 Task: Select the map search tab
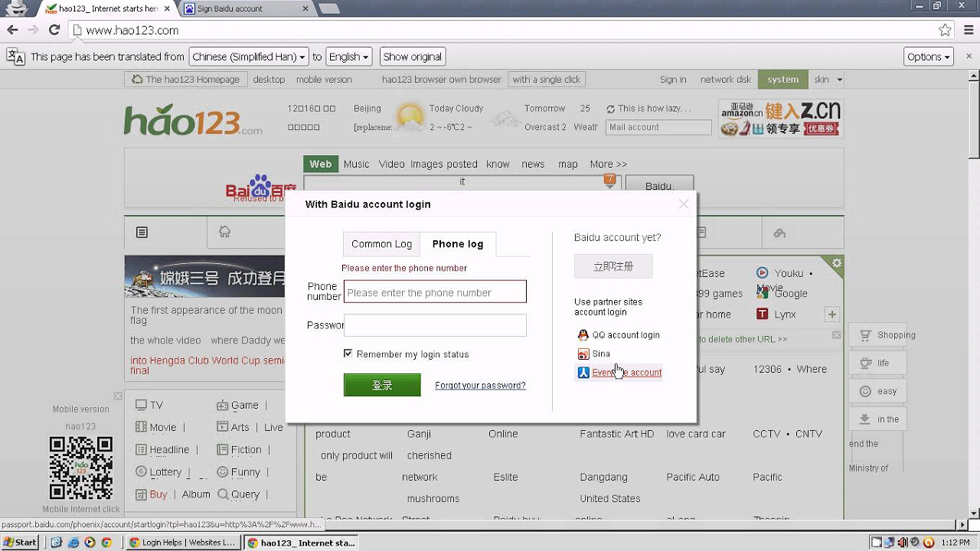tap(568, 164)
